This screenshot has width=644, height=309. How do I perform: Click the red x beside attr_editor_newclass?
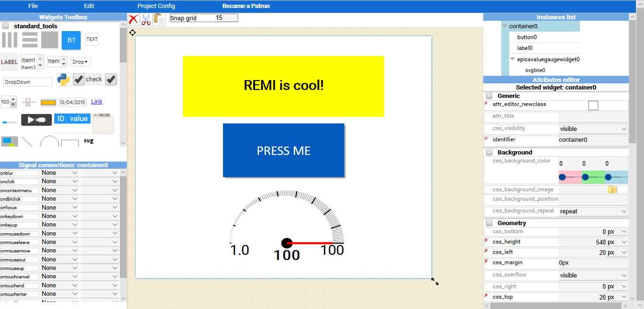pos(486,103)
